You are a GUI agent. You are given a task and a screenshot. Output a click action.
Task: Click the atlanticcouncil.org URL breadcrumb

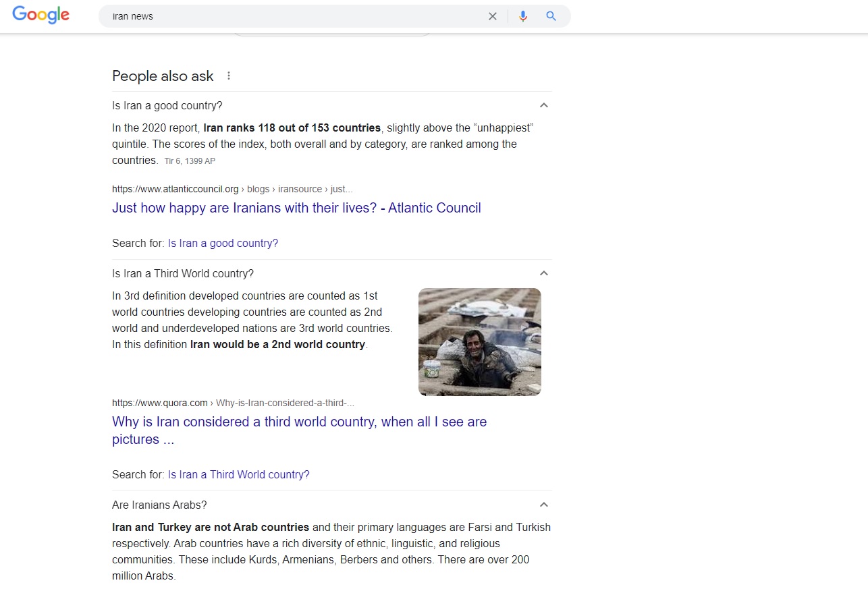click(232, 189)
